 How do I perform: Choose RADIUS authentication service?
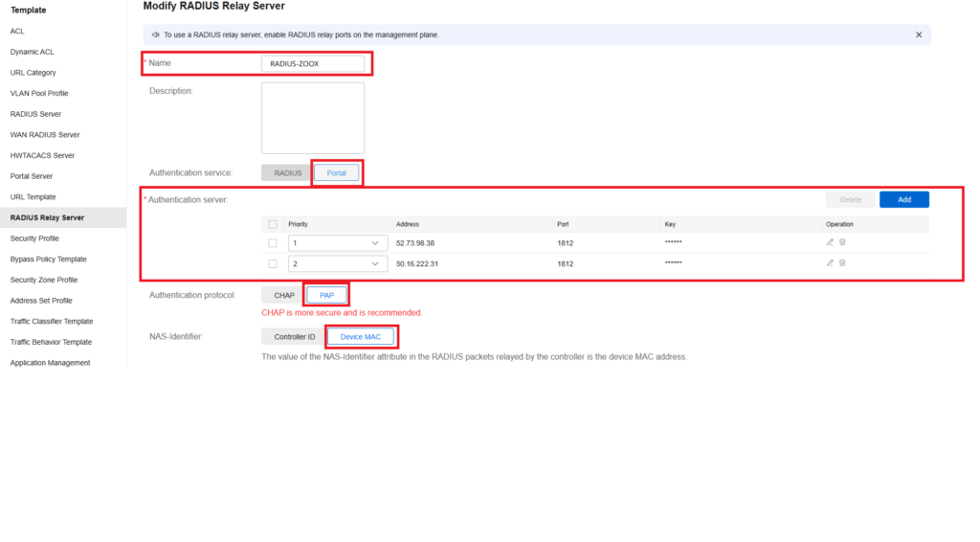[287, 173]
